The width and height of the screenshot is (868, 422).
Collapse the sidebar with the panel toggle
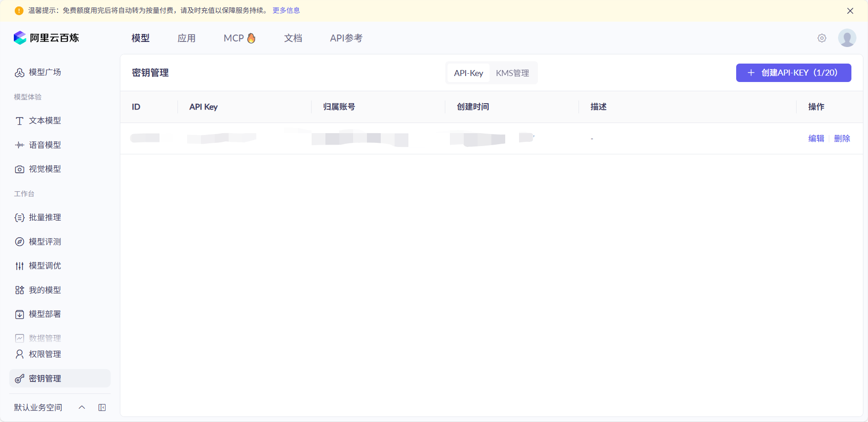(x=102, y=407)
